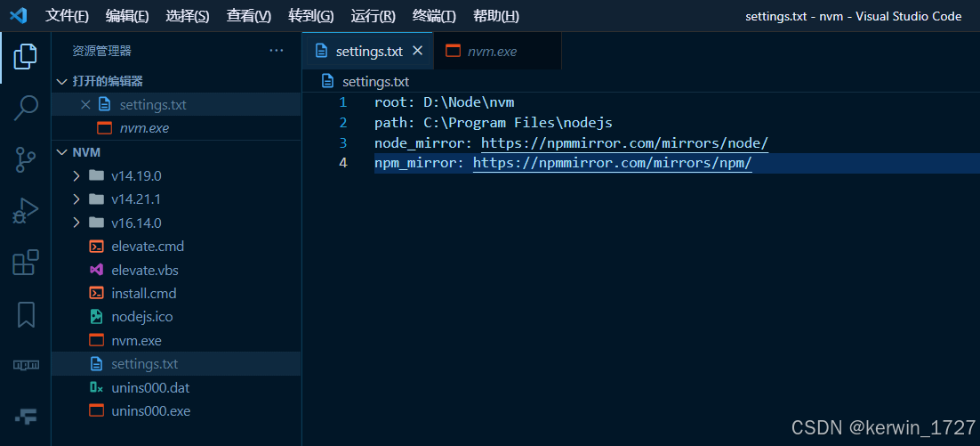The image size is (980, 446).
Task: Open the Run and Debug view
Action: click(25, 212)
